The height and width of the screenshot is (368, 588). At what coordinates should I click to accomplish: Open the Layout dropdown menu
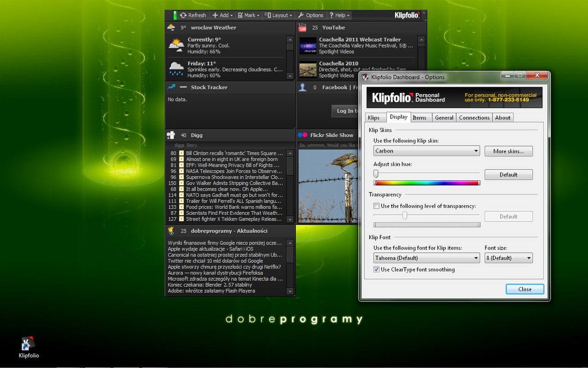(x=279, y=15)
